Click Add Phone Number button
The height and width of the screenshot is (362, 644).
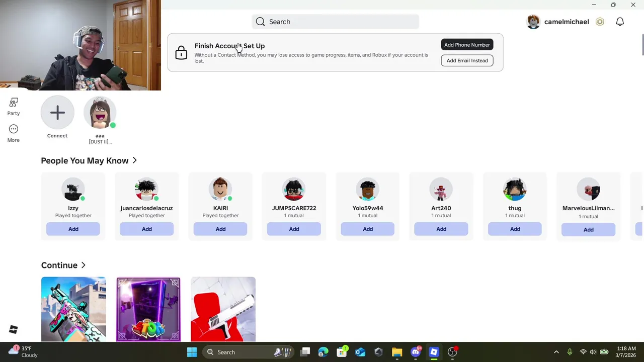(467, 45)
